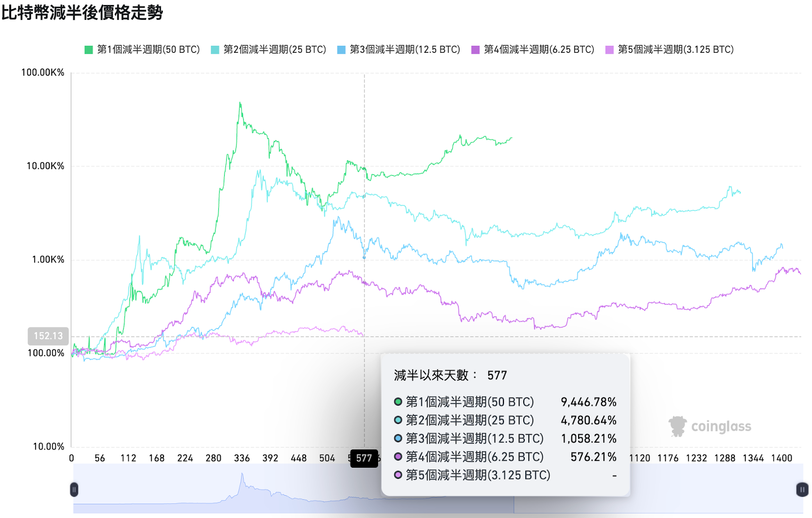
Task: Click the 224 tick on the x-axis
Action: [185, 458]
